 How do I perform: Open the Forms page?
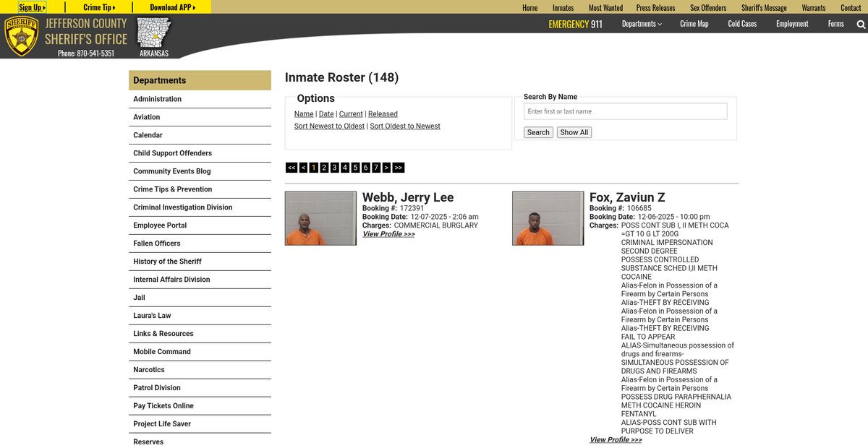[836, 24]
